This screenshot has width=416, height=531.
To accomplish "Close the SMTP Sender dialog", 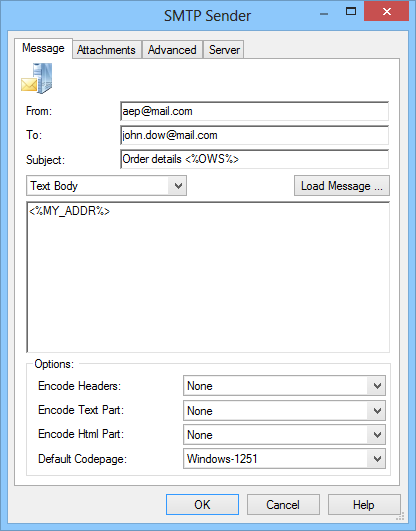I will tap(387, 12).
